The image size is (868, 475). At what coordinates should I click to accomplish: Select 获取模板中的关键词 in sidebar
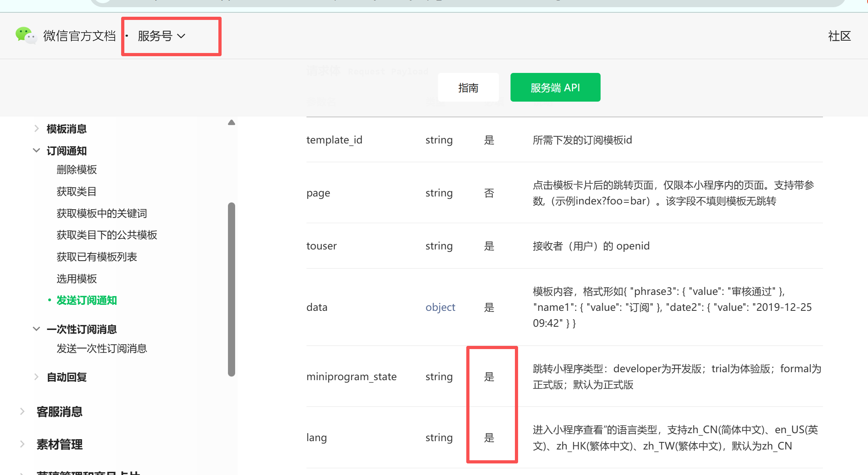(x=102, y=214)
